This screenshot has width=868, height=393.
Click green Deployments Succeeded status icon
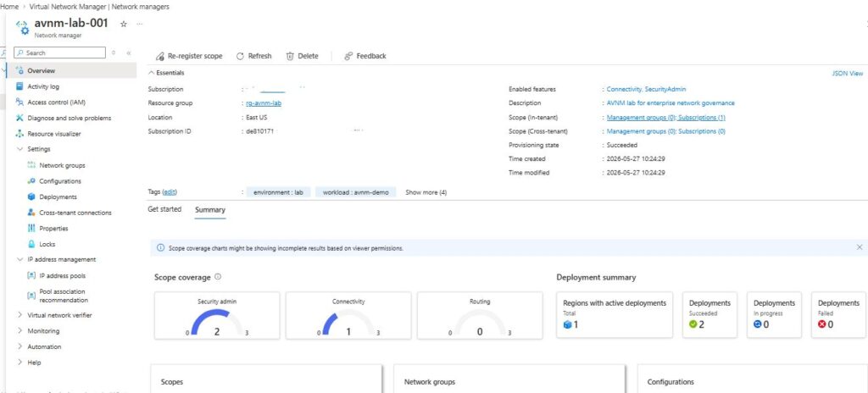[x=693, y=324]
